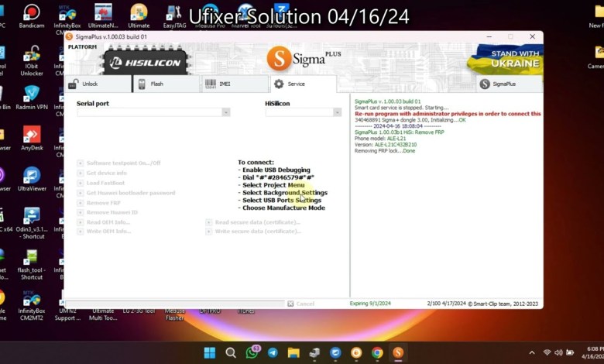Open Google Chrome from taskbar
The height and width of the screenshot is (364, 604).
(377, 352)
